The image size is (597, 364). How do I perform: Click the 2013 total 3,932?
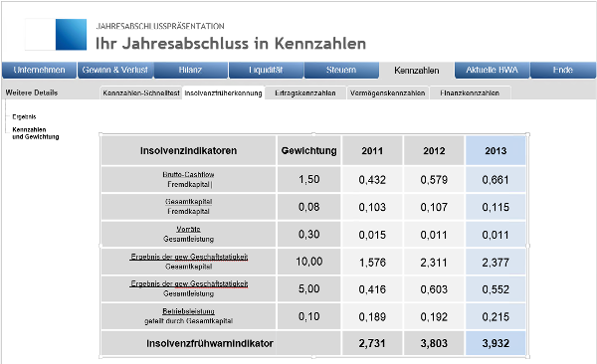(496, 343)
